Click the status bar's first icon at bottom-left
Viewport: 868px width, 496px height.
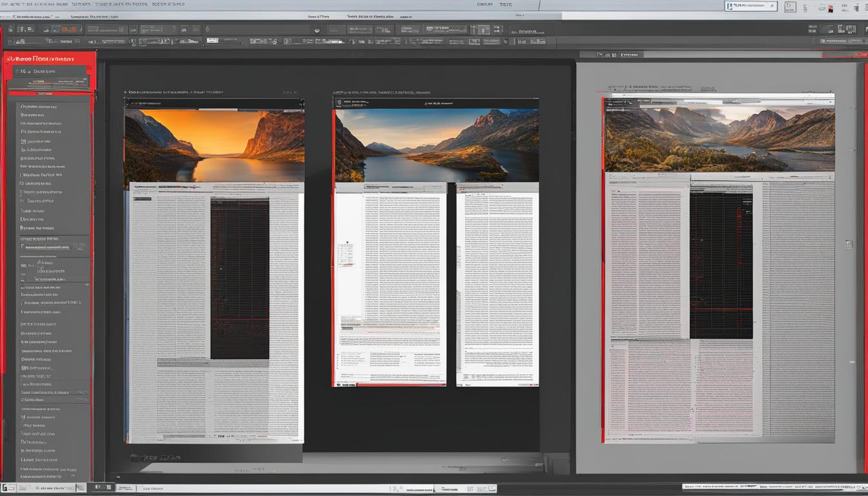pyautogui.click(x=8, y=487)
